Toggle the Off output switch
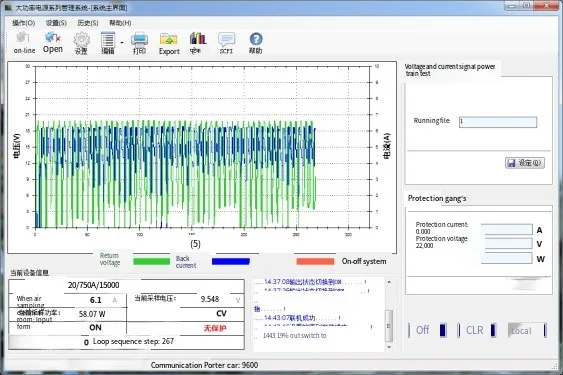Screen dimensions: 563x375 (x=428, y=330)
